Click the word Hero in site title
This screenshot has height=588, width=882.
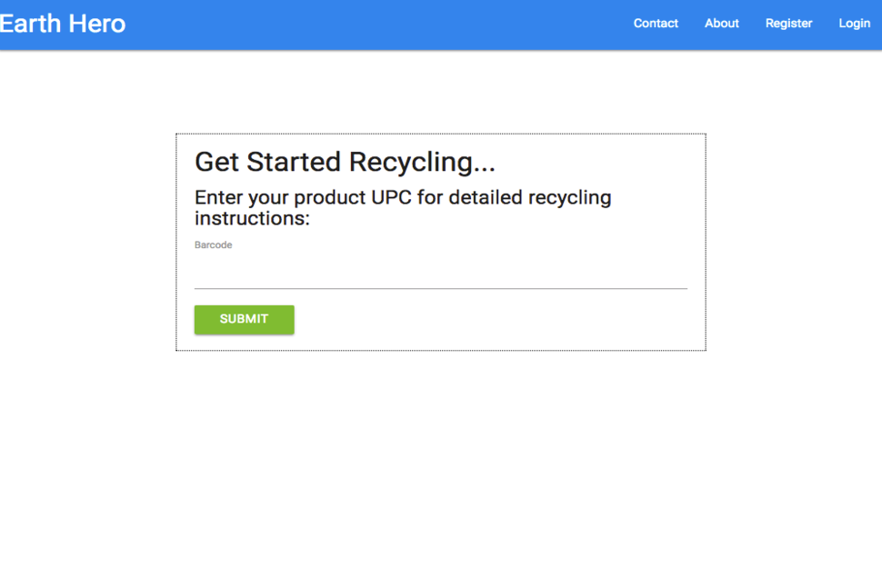point(96,24)
